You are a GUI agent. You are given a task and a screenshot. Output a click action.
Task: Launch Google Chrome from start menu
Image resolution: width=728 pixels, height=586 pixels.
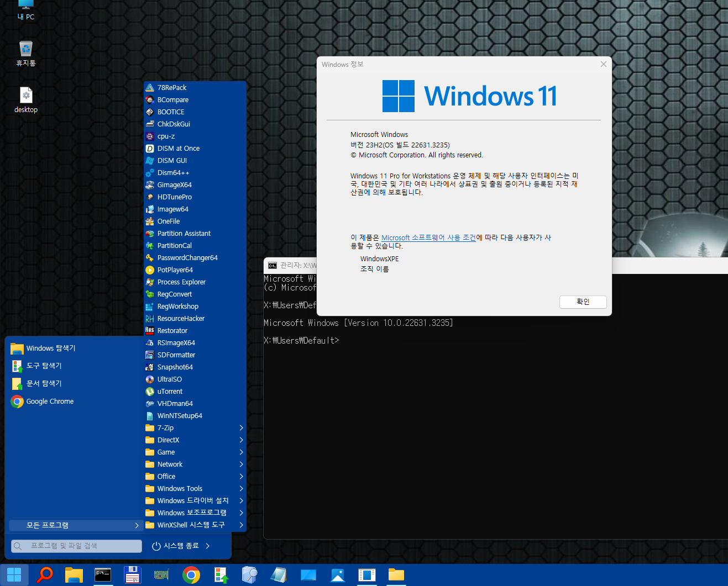point(76,402)
